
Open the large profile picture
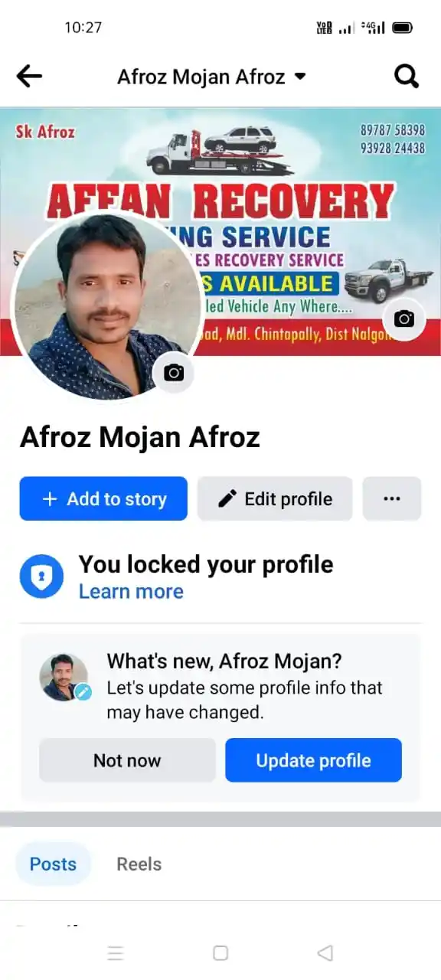(106, 304)
